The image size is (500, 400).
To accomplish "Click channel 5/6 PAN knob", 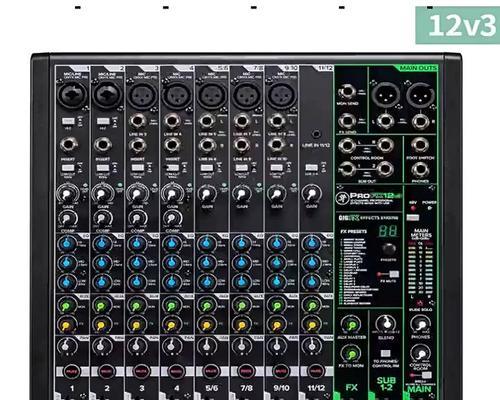I will point(207,347).
